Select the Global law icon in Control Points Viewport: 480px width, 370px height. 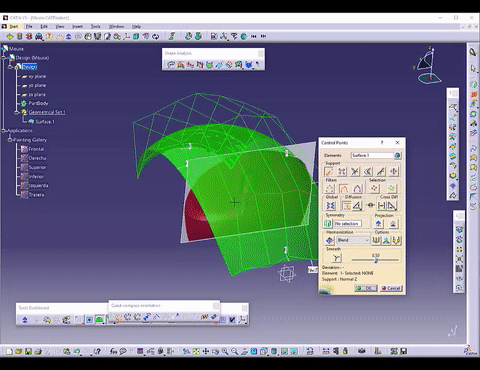pyautogui.click(x=330, y=206)
